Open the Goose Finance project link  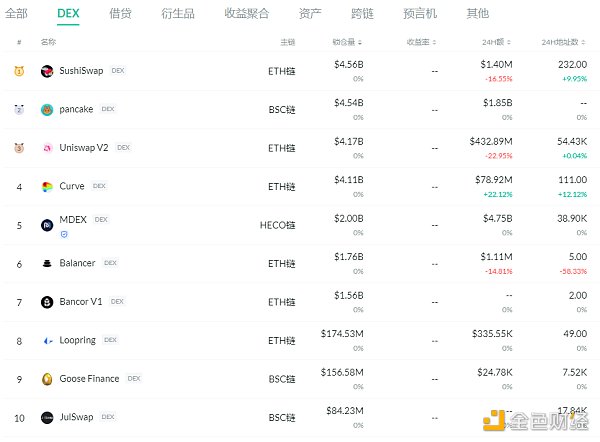tap(89, 379)
